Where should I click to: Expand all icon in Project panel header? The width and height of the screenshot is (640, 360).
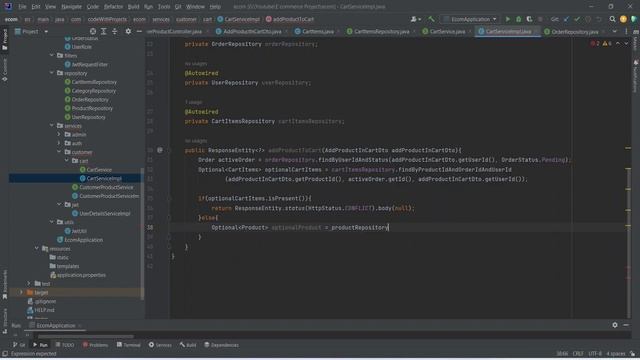[x=104, y=31]
